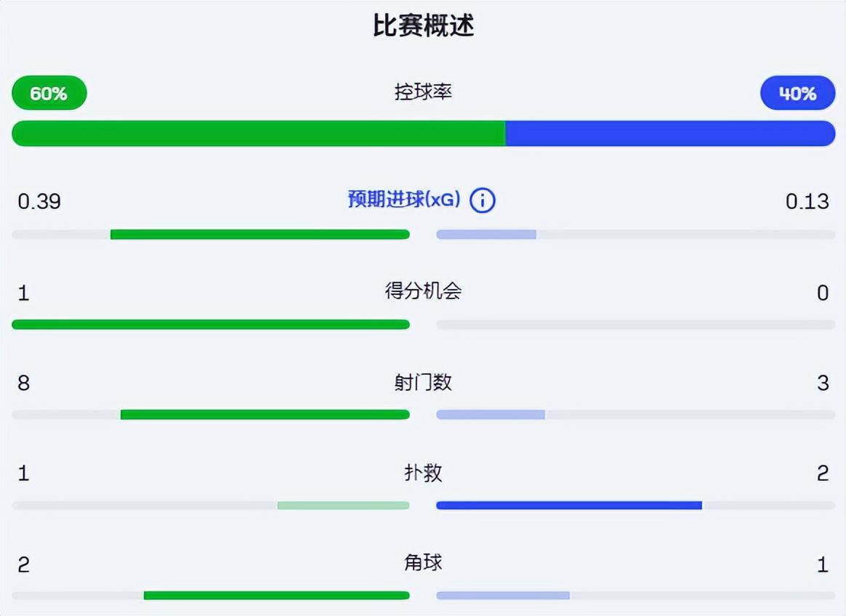Click the green 得分机会 bar
This screenshot has width=846, height=616.
[x=211, y=325]
